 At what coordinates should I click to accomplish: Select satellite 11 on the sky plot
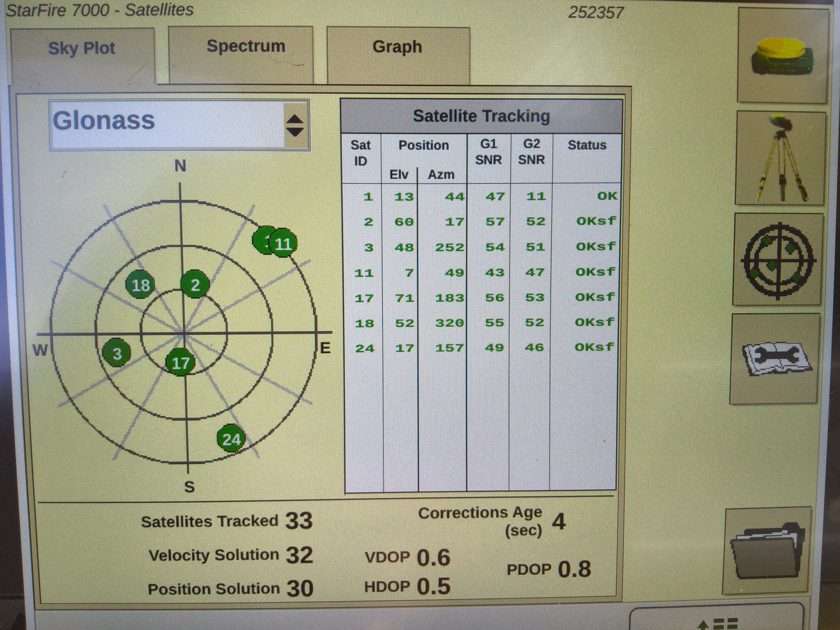pos(283,244)
